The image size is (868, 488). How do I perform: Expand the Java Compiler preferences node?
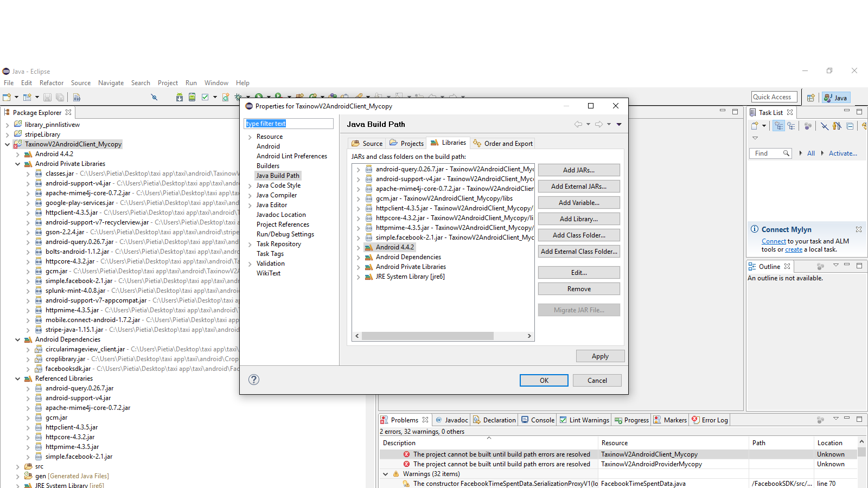[250, 196]
